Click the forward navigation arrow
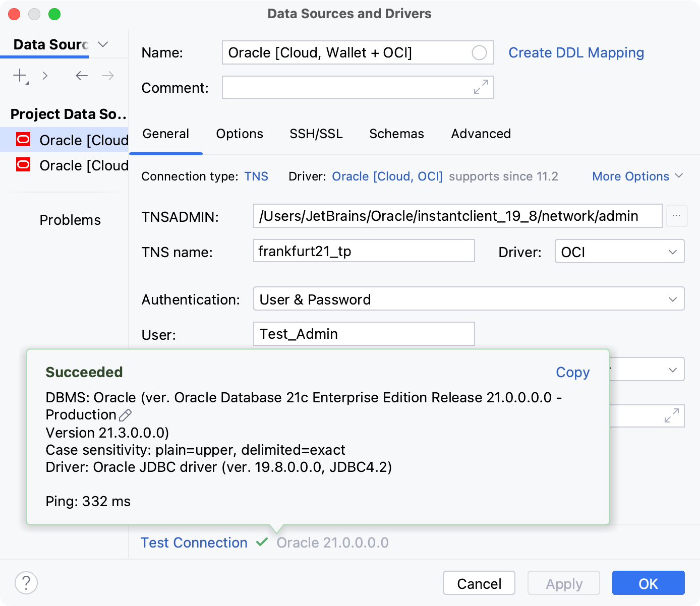This screenshot has height=606, width=700. tap(107, 75)
